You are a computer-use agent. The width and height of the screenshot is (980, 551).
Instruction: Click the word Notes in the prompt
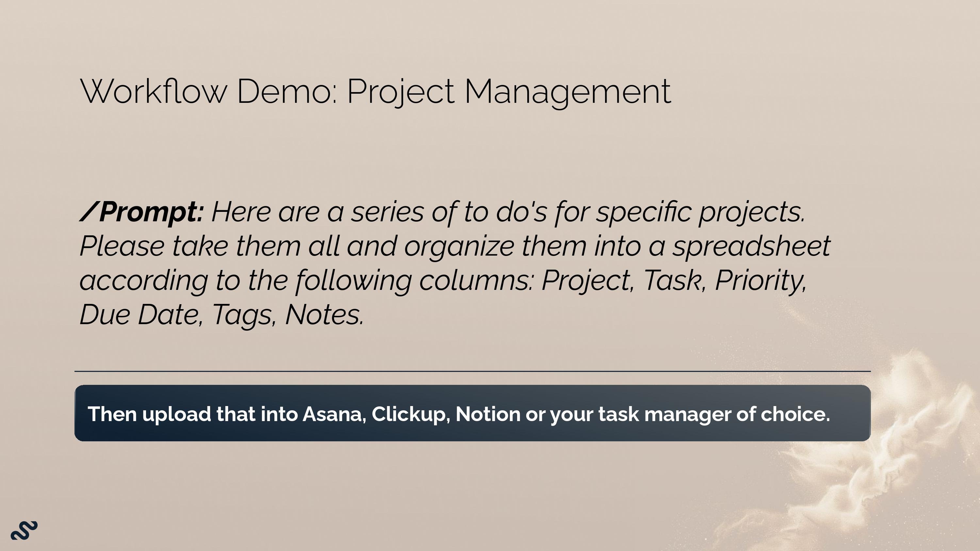[324, 315]
